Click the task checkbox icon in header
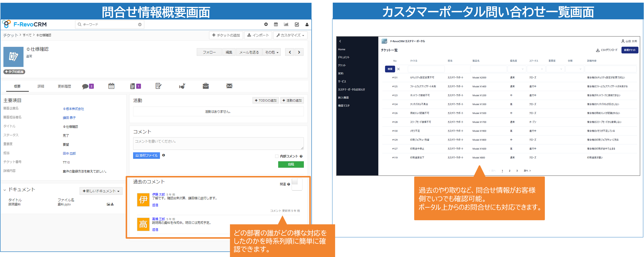Screen dimensions: 644x257 297,24
